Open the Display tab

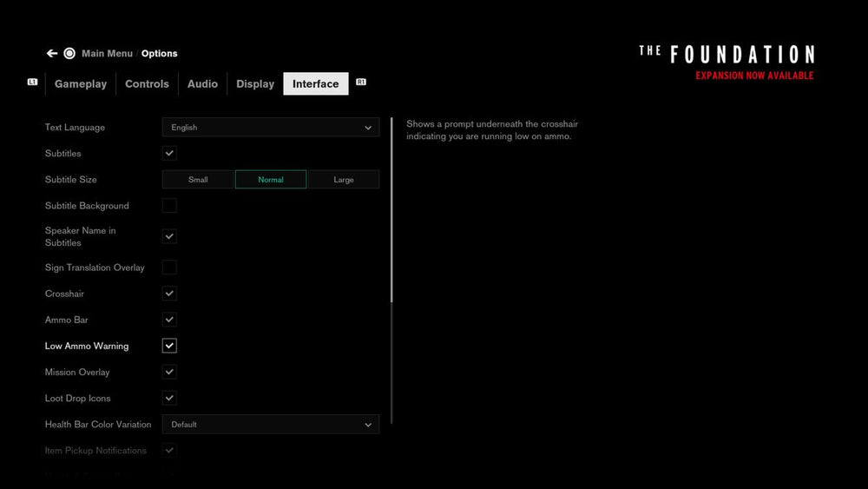coord(255,83)
